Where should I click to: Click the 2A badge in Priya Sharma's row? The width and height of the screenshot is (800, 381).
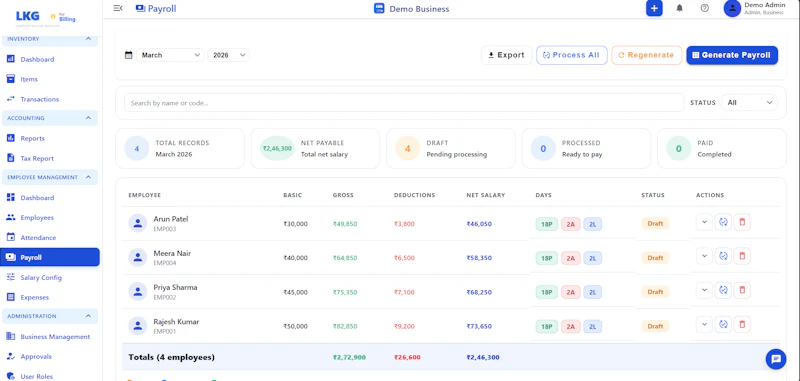point(571,292)
